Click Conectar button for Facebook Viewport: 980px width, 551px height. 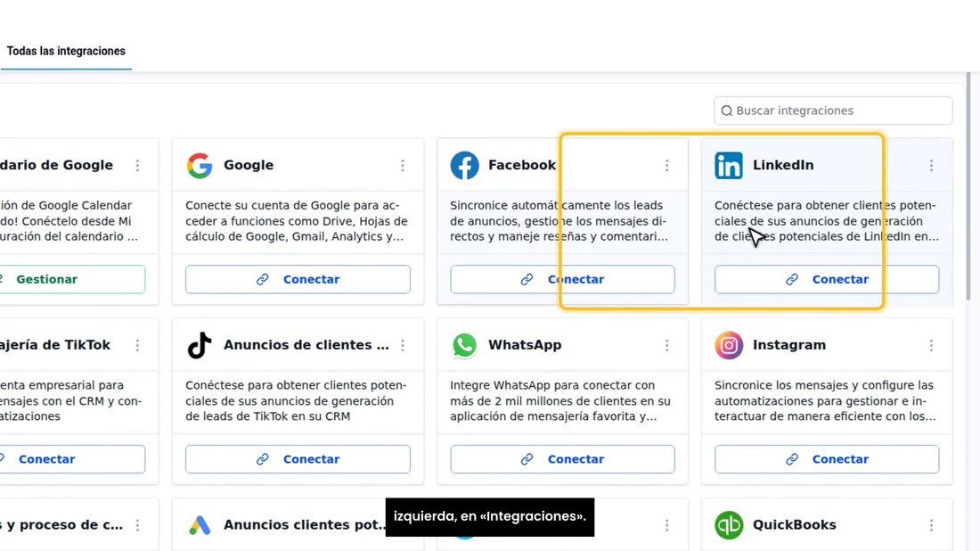click(x=562, y=280)
